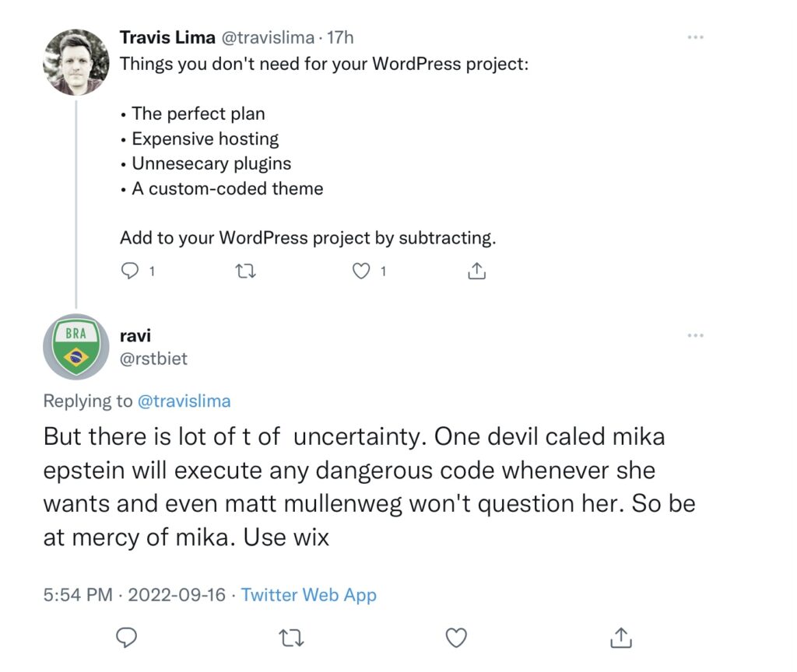
Task: Open ravi's BRA badge avatar
Action: click(75, 346)
